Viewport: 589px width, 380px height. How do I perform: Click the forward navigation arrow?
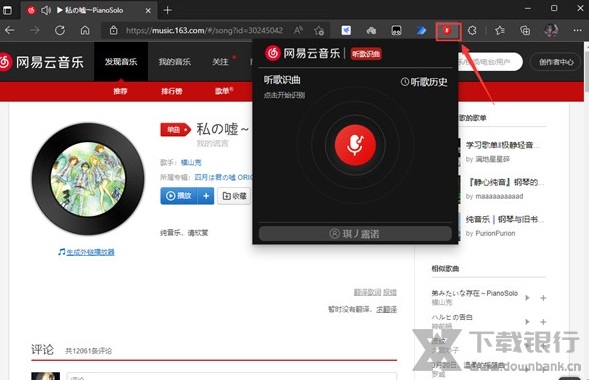pyautogui.click(x=35, y=30)
